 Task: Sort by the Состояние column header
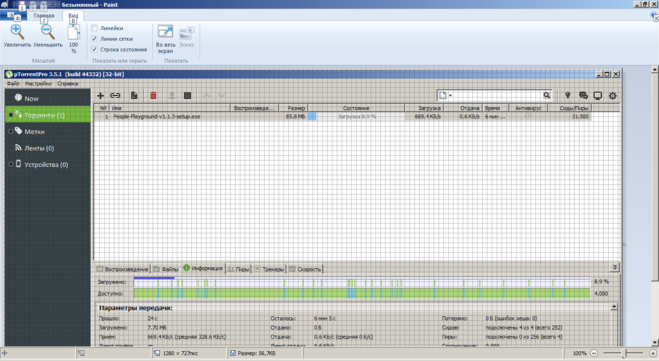pyautogui.click(x=356, y=108)
